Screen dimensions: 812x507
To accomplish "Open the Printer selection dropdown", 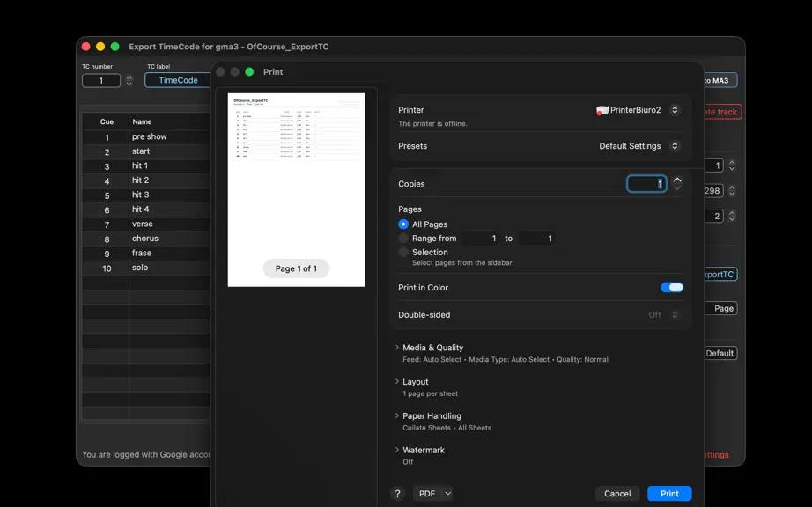I will click(x=675, y=110).
